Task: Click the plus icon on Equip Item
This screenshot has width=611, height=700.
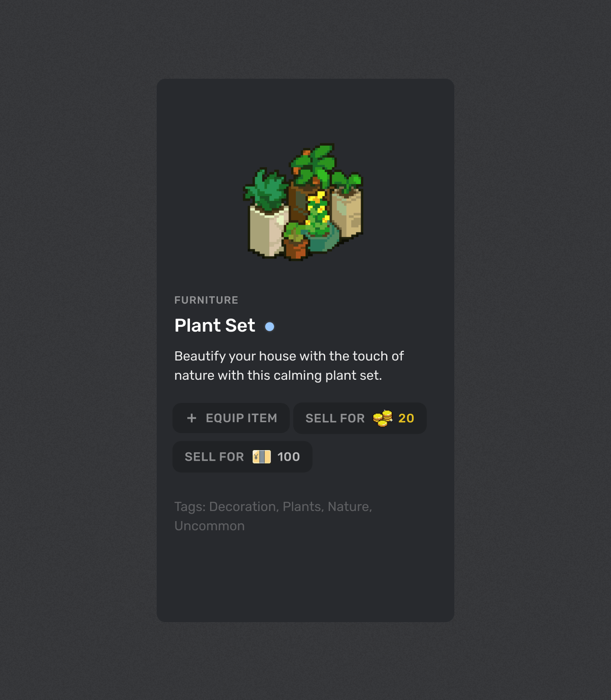Action: [x=192, y=418]
